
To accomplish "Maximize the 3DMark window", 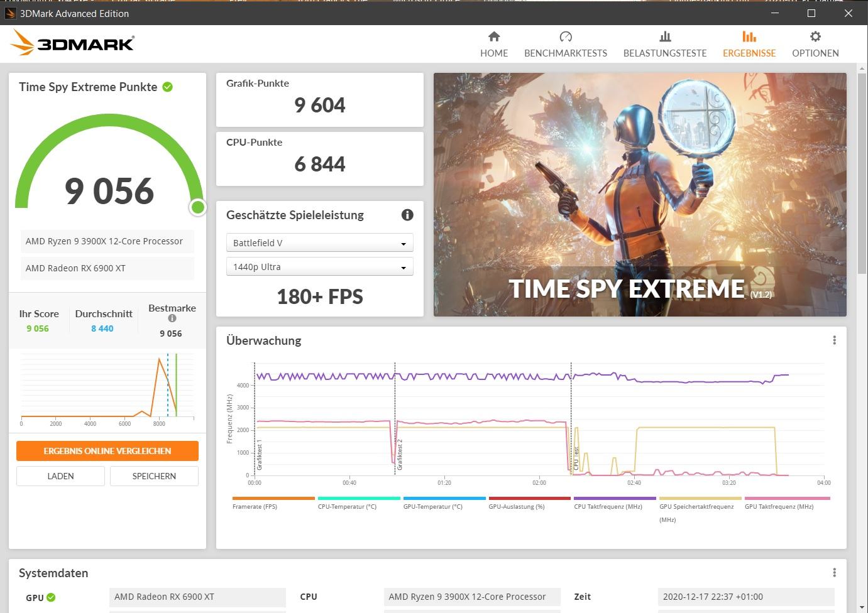I will point(811,13).
